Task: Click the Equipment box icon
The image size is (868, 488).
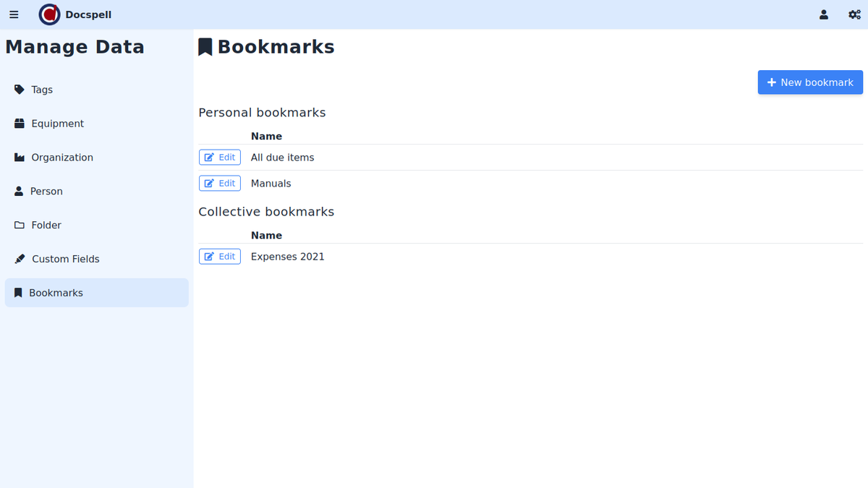Action: (20, 124)
